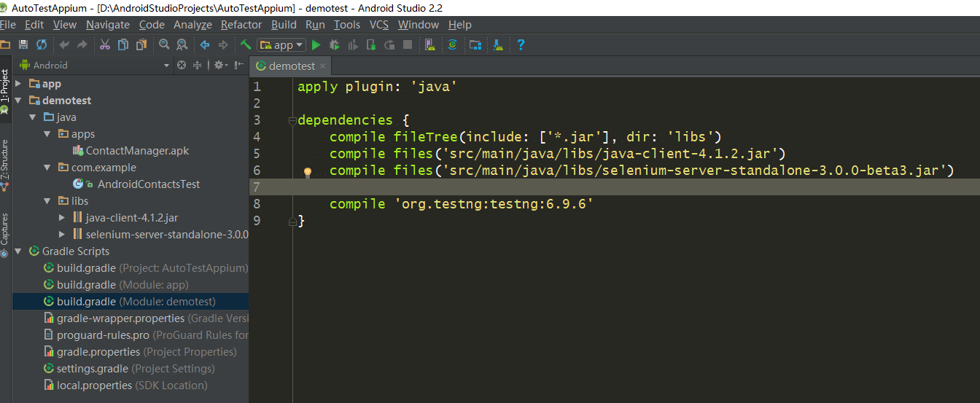Navigate Forward with right arrow icon
This screenshot has width=980, height=403.
click(x=223, y=44)
